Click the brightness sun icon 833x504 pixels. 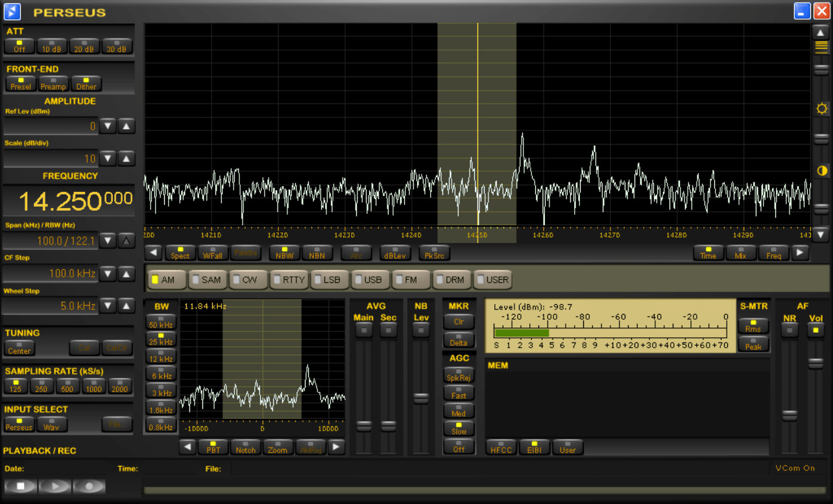[821, 108]
